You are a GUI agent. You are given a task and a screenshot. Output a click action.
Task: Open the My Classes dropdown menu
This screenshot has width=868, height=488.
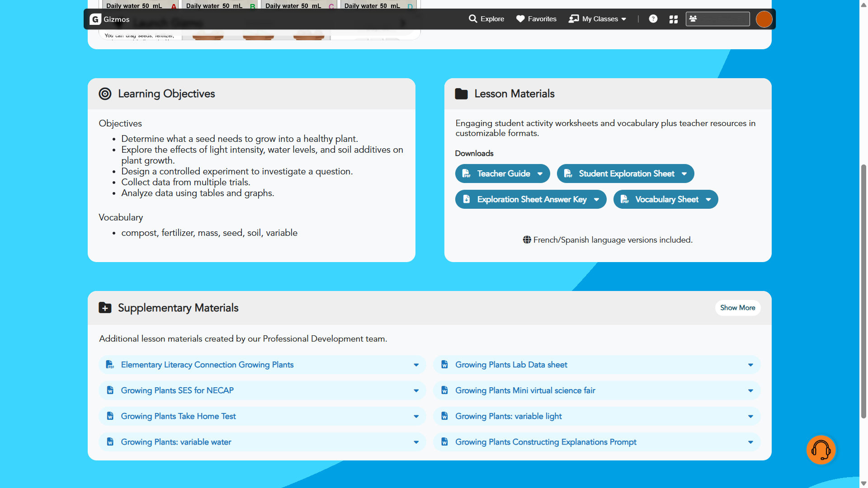(x=598, y=19)
